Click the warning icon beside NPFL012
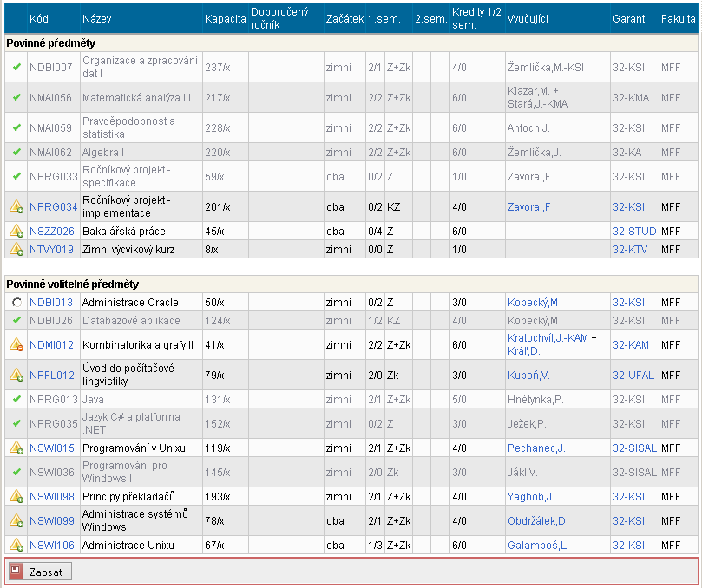This screenshot has height=588, width=702. (x=16, y=376)
